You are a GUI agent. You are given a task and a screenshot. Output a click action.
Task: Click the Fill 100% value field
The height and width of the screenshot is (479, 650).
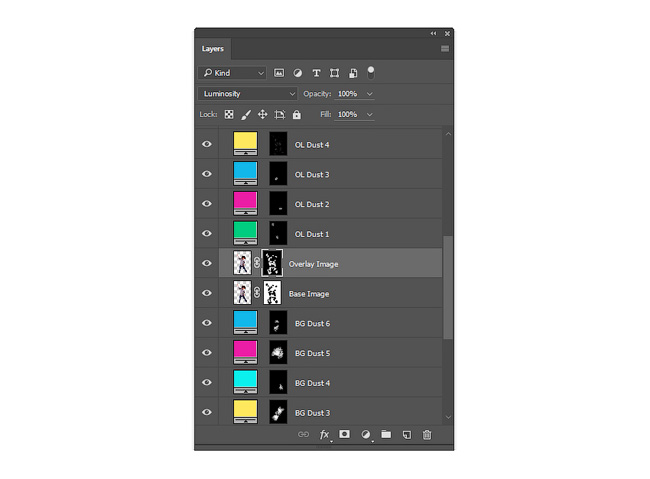pos(348,114)
